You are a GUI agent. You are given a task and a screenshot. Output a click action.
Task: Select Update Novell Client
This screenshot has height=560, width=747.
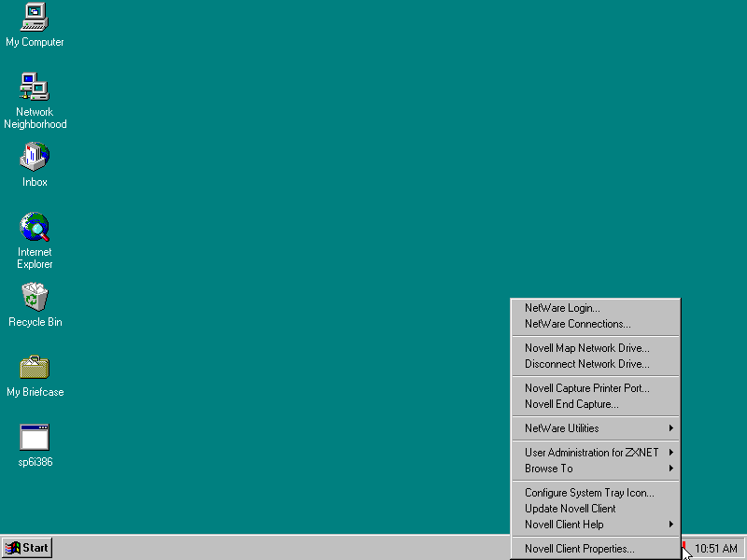click(596, 509)
